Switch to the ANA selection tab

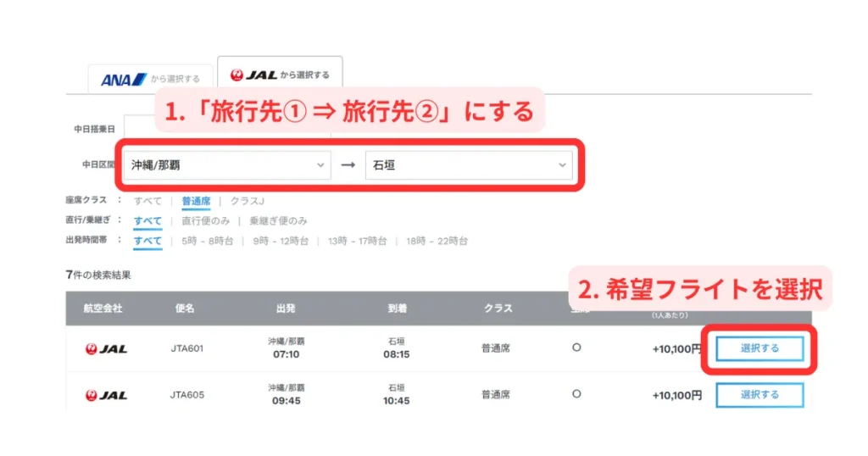click(150, 80)
